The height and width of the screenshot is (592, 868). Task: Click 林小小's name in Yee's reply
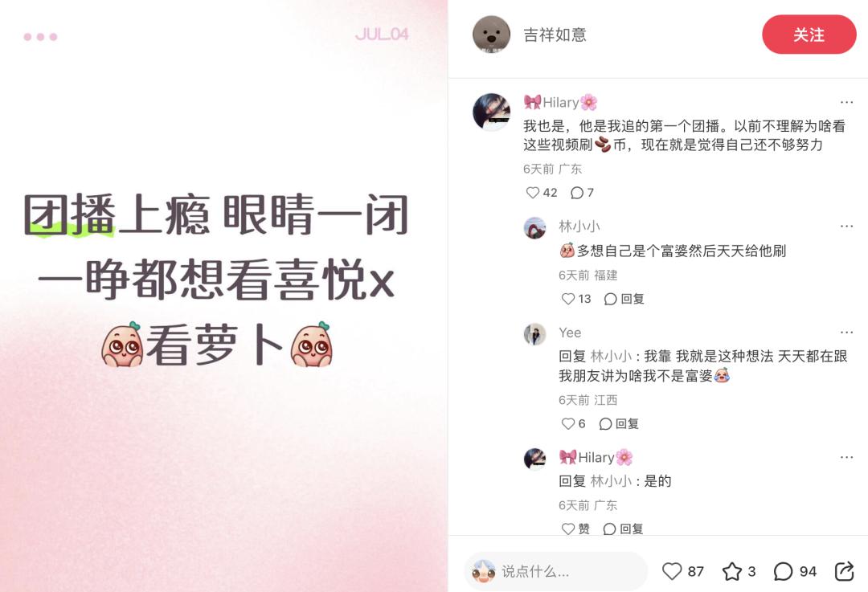click(611, 357)
